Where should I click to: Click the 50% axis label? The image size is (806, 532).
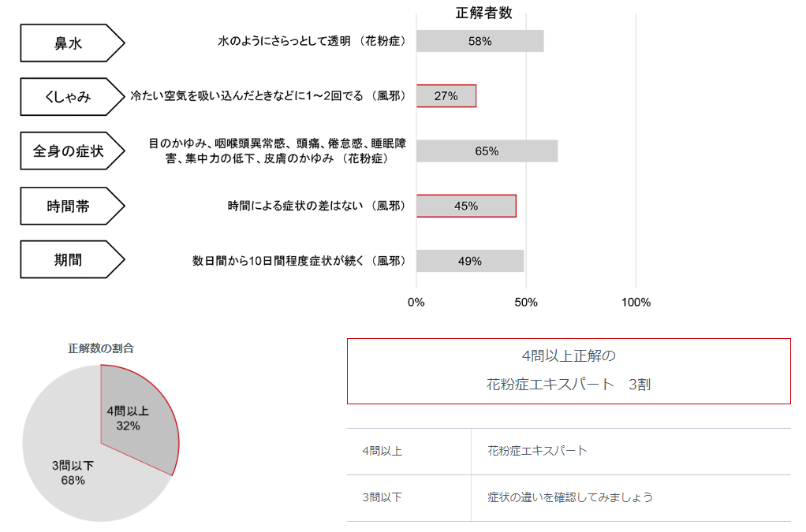(526, 303)
